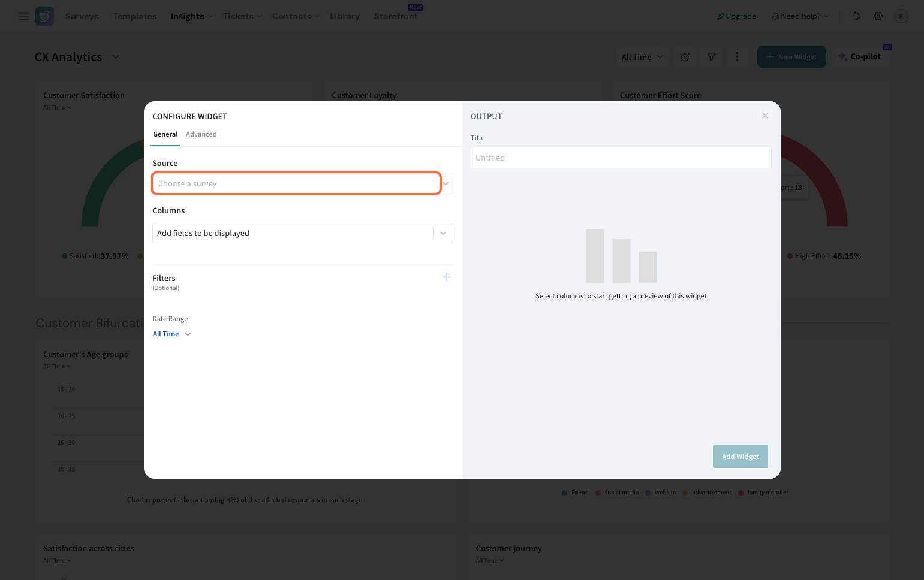Click the schedule clock icon
The height and width of the screenshot is (580, 924).
tap(685, 57)
